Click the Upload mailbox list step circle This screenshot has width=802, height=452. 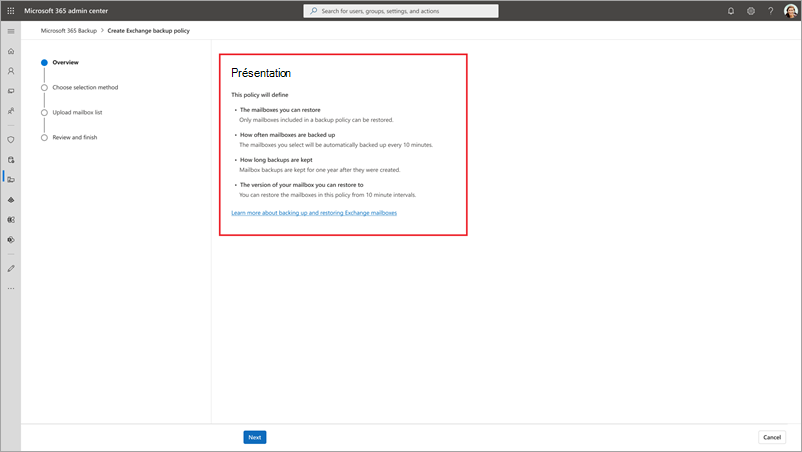coord(44,112)
